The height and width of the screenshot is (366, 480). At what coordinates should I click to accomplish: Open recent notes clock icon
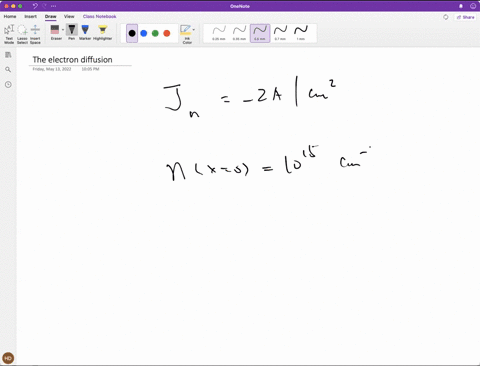pos(8,85)
